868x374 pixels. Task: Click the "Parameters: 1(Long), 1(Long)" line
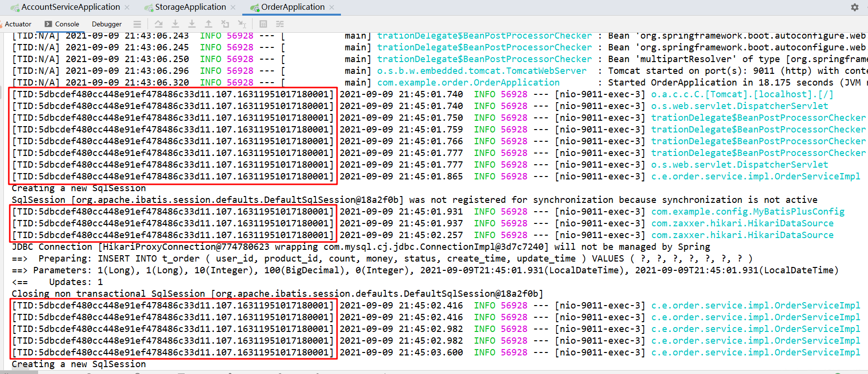pos(425,270)
